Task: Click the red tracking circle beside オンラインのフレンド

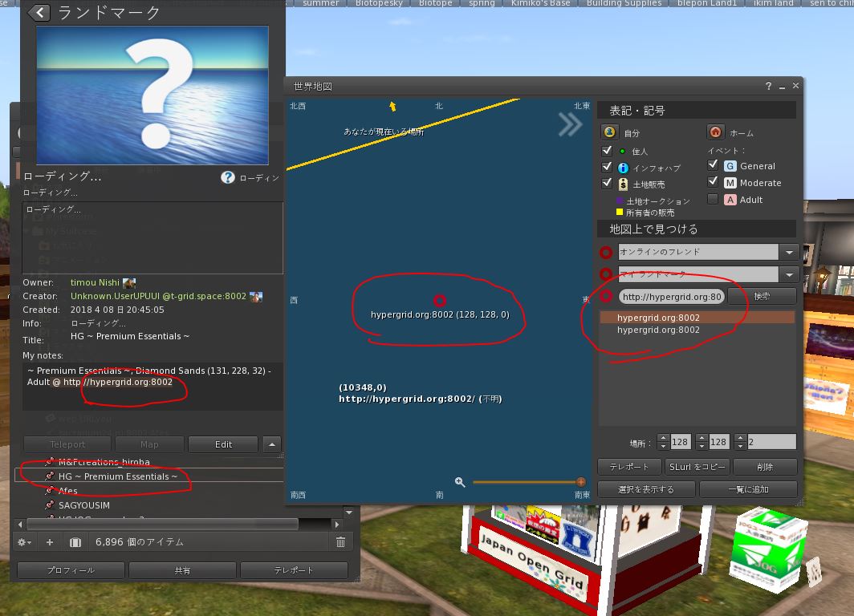Action: [606, 253]
